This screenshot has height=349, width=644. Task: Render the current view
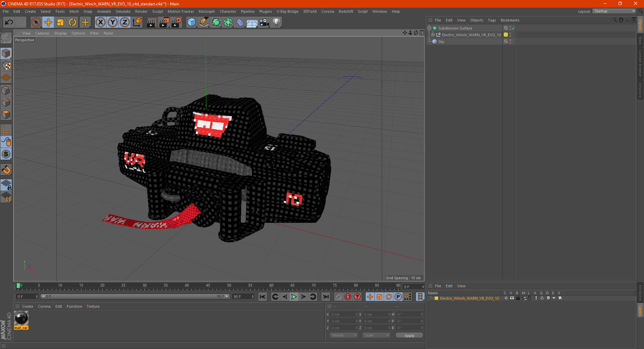152,22
